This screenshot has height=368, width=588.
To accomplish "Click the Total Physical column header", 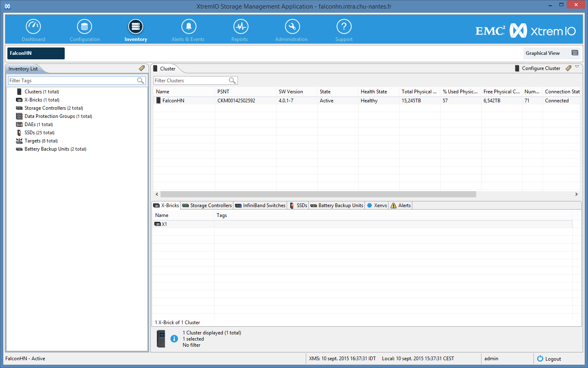I will (420, 92).
